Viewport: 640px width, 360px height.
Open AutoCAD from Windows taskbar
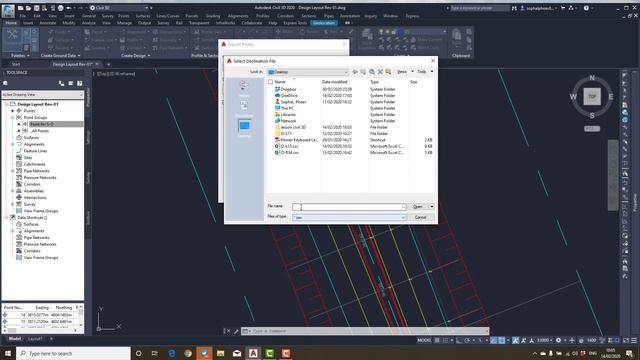click(x=253, y=353)
